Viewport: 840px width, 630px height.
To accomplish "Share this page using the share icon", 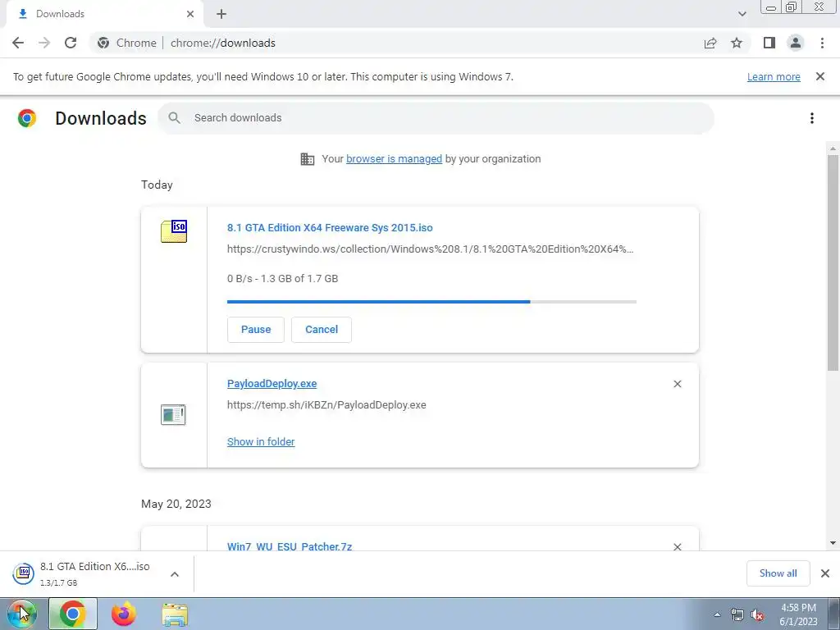I will click(710, 43).
